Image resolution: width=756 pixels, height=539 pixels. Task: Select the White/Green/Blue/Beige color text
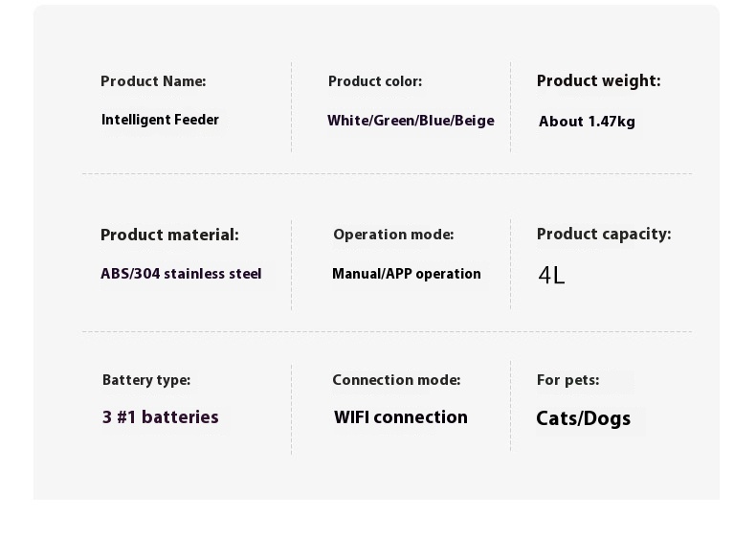pos(411,121)
